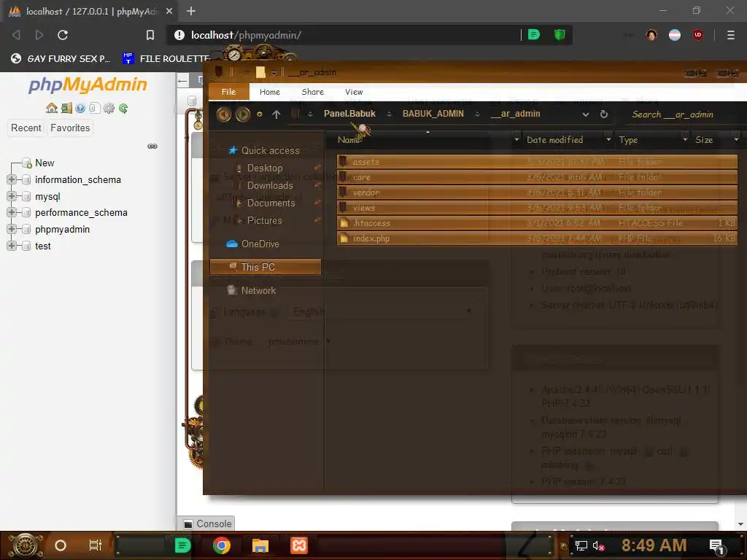Select This PC in Explorer sidebar
Screen dimensions: 747x560
[x=266, y=267]
